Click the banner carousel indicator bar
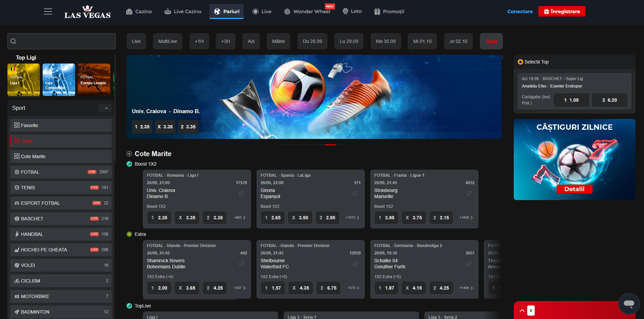 (330, 145)
